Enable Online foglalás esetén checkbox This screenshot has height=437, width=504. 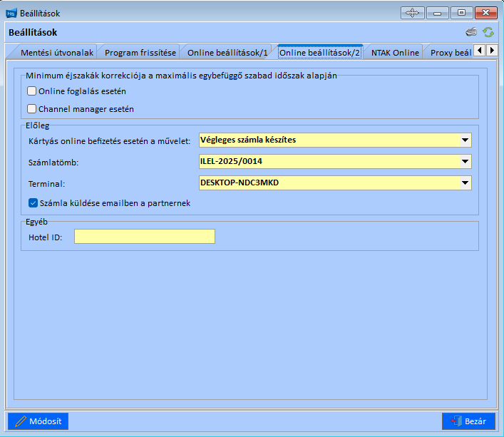31,91
